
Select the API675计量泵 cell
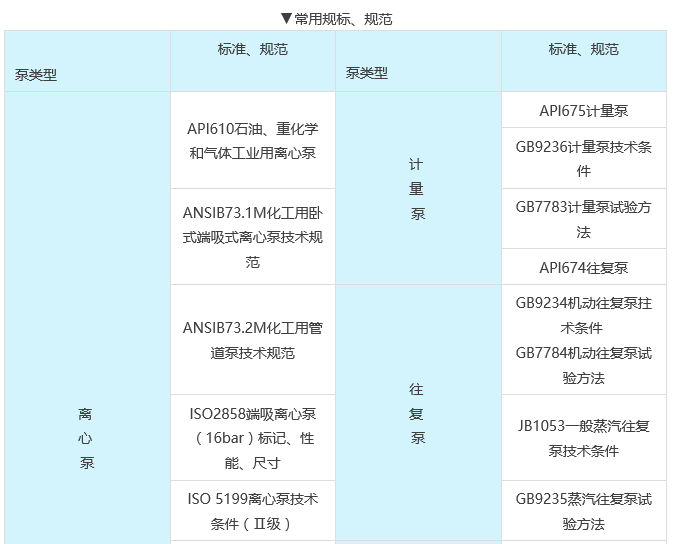[583, 111]
